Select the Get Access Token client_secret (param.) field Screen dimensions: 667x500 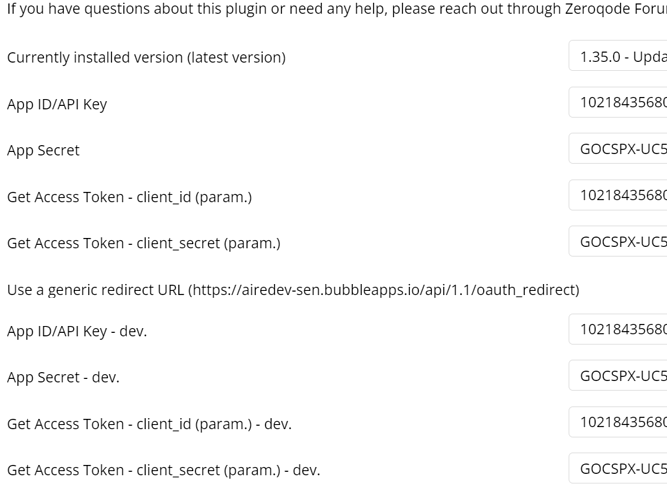point(618,241)
